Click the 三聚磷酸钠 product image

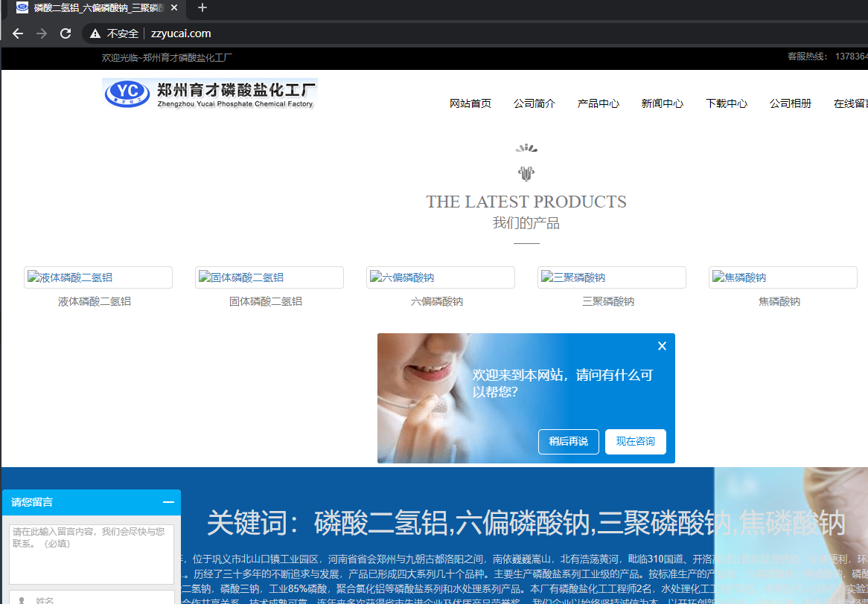click(x=612, y=277)
